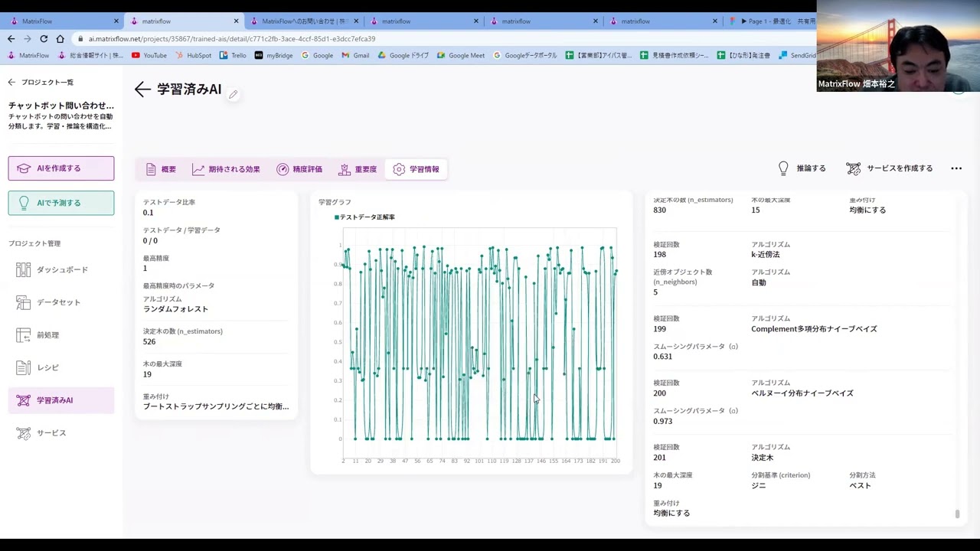Click the AIを作成する button
The width and height of the screenshot is (980, 551).
click(61, 168)
